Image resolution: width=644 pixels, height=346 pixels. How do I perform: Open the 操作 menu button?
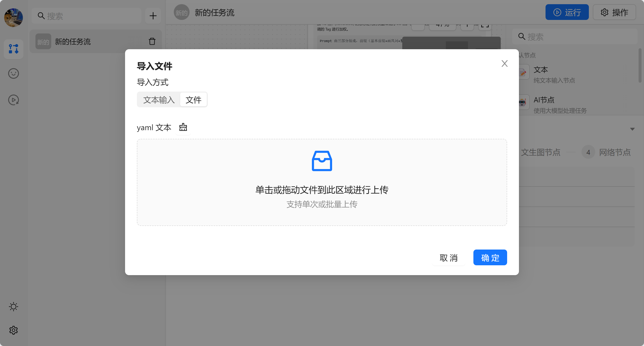click(614, 12)
